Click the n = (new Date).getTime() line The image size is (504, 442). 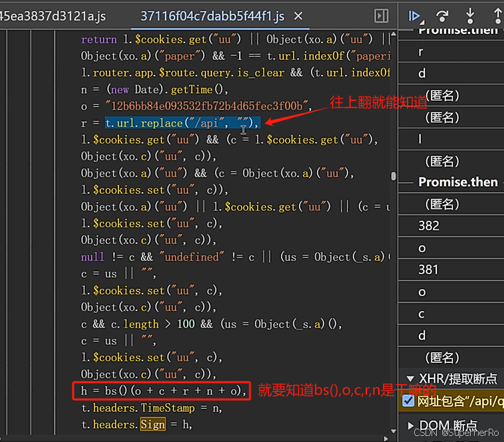pyautogui.click(x=154, y=90)
